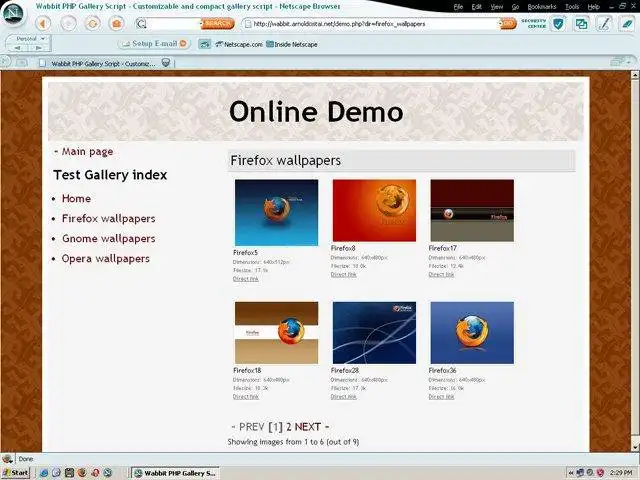
Task: Click the search engine icon in search box
Action: (x=141, y=24)
